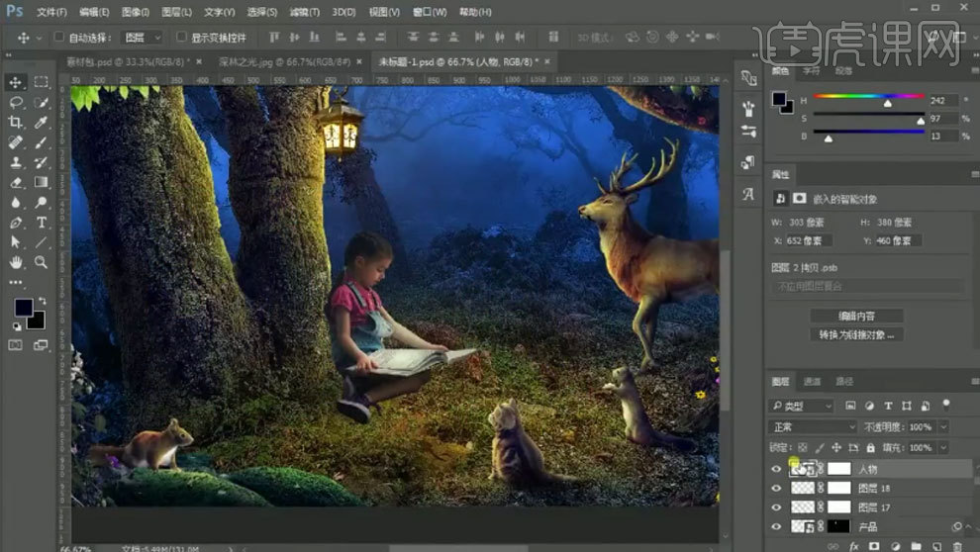This screenshot has width=980, height=552.
Task: Switch to the 深林之光.jpg document tab
Action: click(x=284, y=61)
